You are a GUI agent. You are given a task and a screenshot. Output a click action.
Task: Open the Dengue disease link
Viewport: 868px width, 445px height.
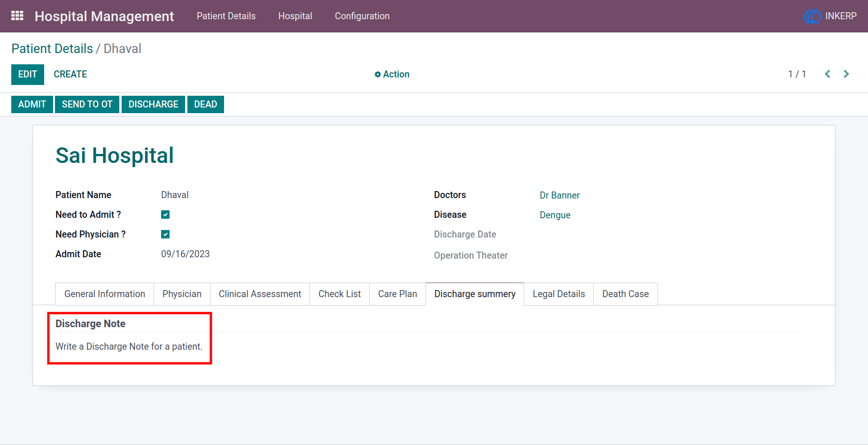coord(555,215)
